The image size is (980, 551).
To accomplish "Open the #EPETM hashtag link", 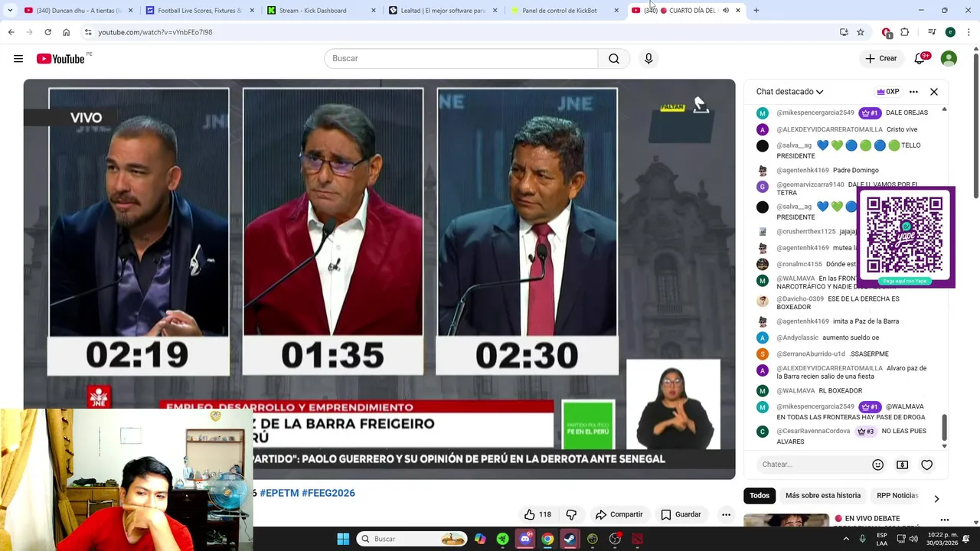I will [279, 493].
